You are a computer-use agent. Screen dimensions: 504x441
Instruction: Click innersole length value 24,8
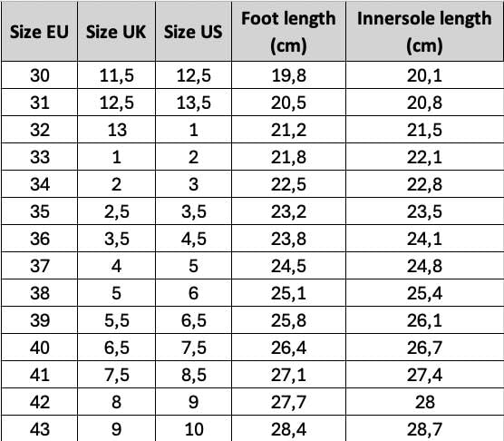tap(424, 266)
